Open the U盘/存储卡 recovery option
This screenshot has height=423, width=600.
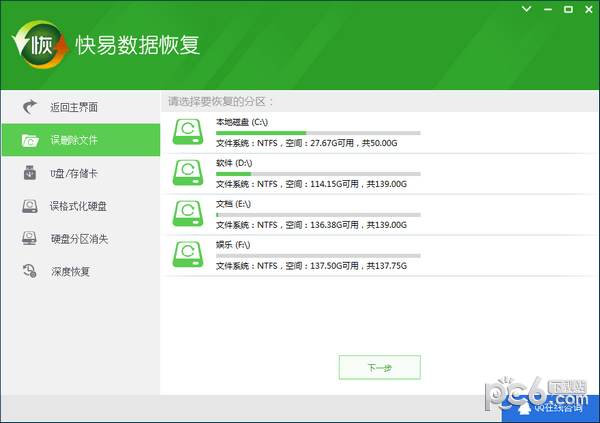click(x=81, y=173)
